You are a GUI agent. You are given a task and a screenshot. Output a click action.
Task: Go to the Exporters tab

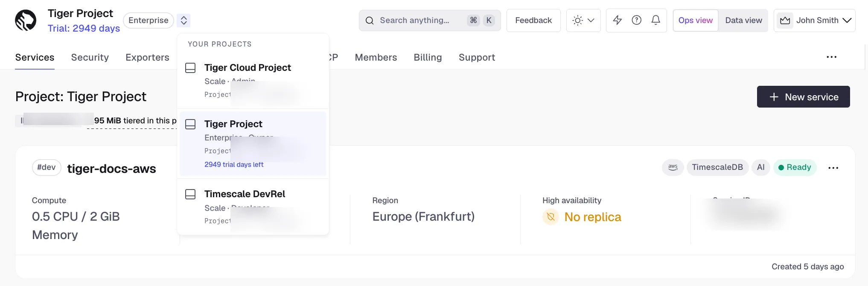coord(147,57)
